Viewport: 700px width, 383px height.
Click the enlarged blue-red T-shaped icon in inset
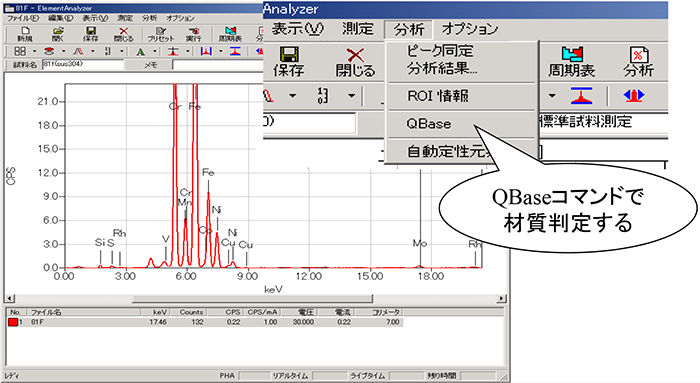581,96
